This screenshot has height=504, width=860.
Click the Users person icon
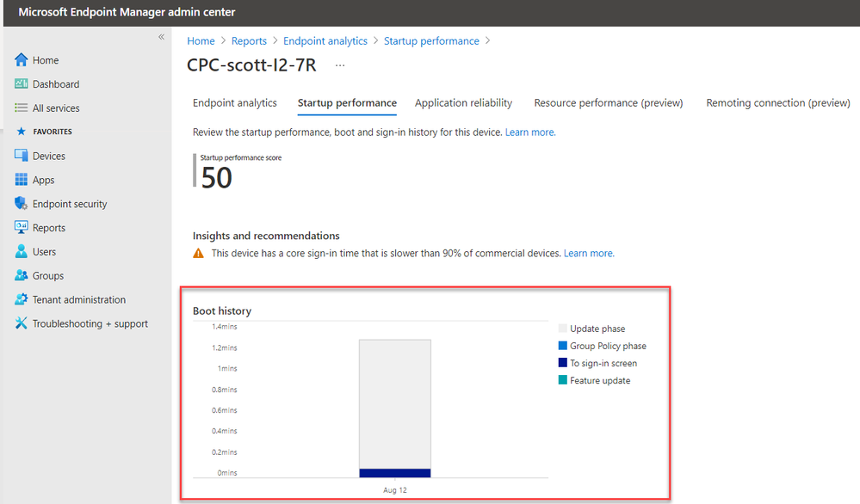tap(21, 251)
